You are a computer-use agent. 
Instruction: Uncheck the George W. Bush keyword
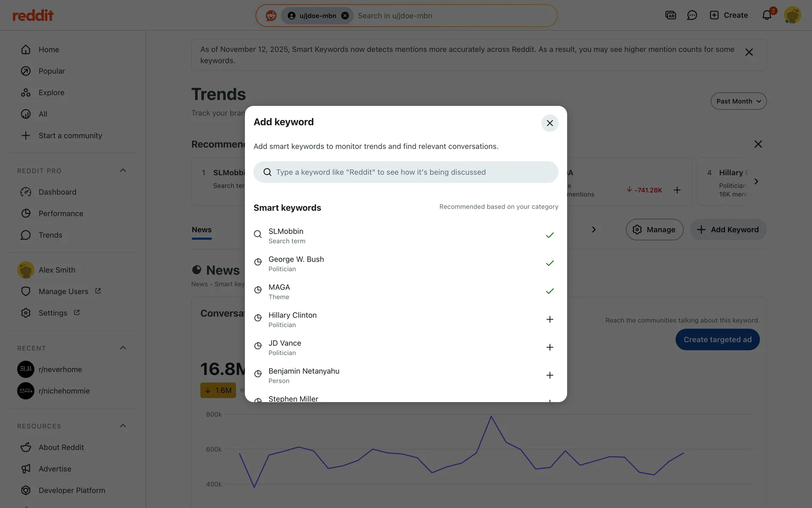(549, 263)
